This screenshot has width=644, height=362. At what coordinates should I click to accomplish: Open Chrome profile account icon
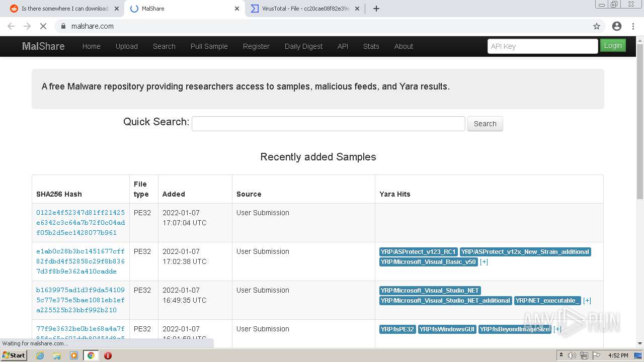[617, 26]
